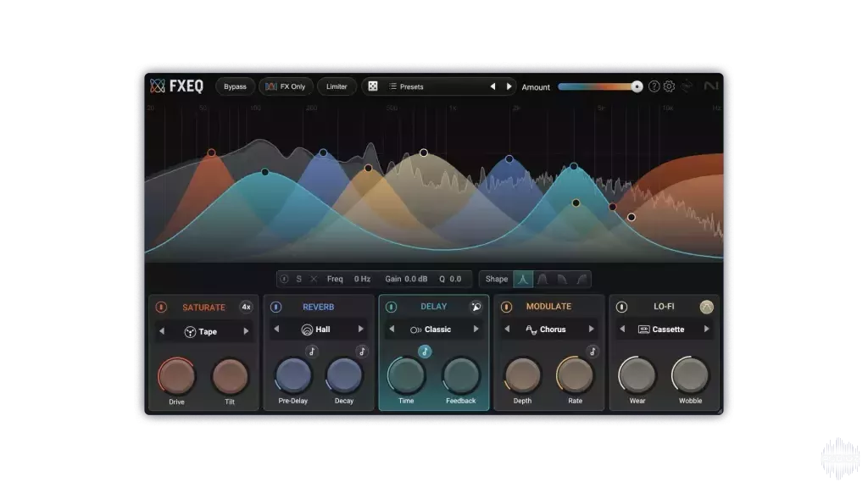The width and height of the screenshot is (868, 488).
Task: Toggle tempo sync note above Rate
Action: tap(593, 352)
